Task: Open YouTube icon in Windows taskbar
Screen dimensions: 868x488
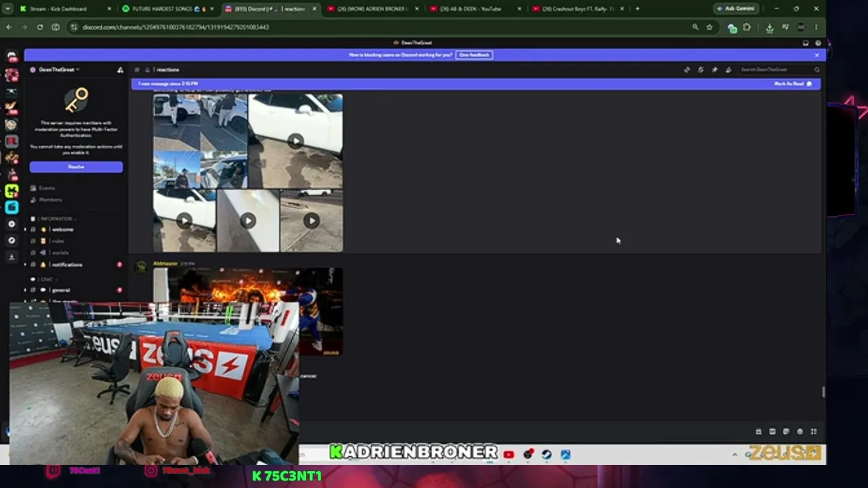Action: pyautogui.click(x=509, y=454)
